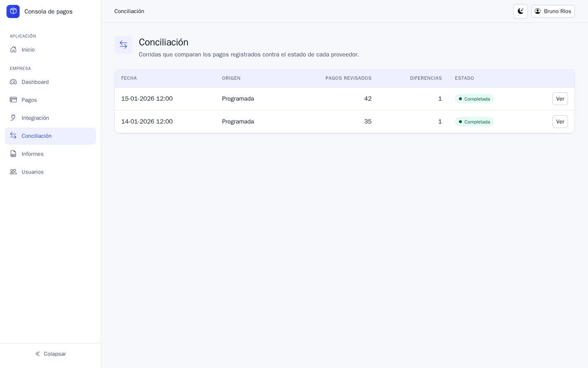
Task: Click the Informes report icon
Action: point(13,154)
